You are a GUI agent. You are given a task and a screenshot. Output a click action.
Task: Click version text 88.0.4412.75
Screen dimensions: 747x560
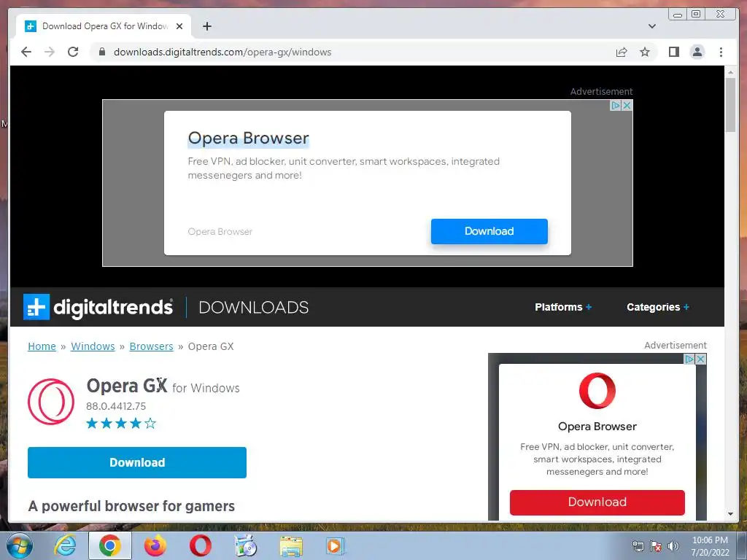tap(116, 406)
